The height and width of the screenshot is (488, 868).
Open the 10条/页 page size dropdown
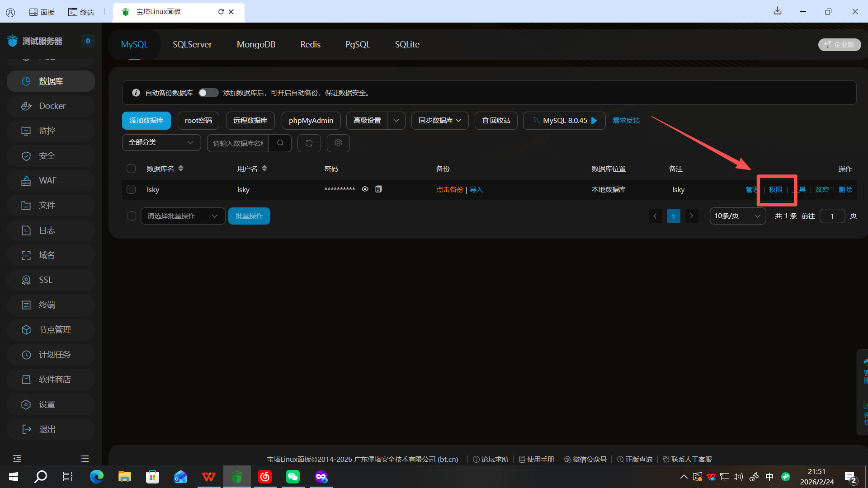coord(737,216)
